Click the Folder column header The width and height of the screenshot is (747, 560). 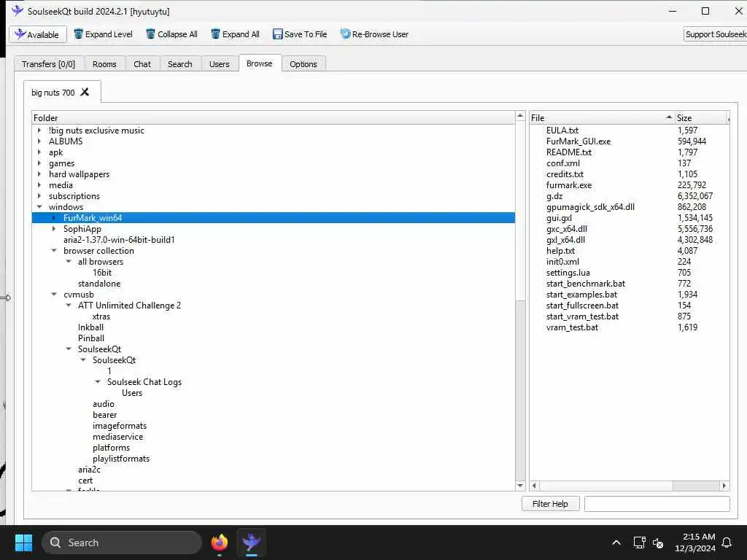pyautogui.click(x=274, y=117)
